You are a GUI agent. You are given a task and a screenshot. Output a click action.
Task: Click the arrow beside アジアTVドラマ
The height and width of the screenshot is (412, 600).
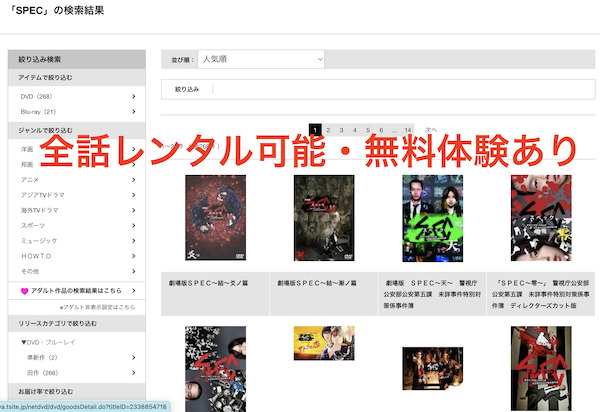(134, 195)
